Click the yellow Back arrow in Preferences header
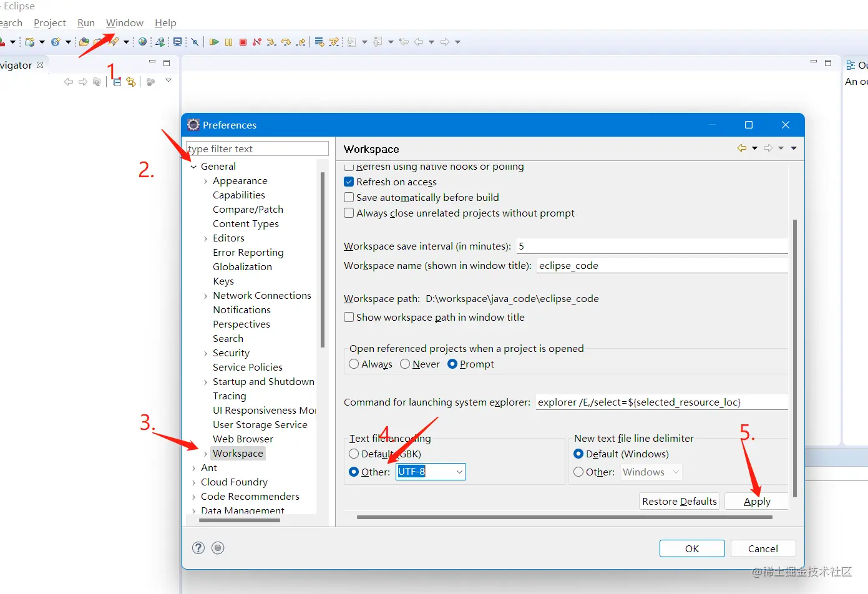868x594 pixels. click(x=741, y=148)
